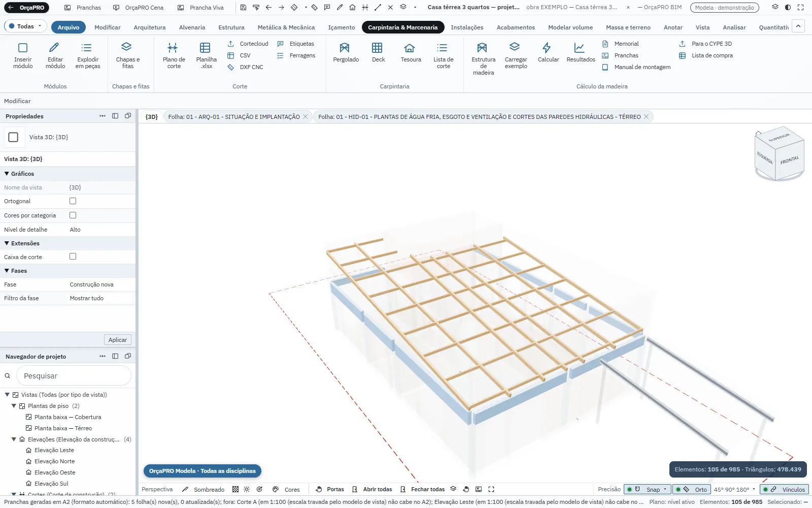The width and height of the screenshot is (812, 508).
Task: Check Cores por categoria
Action: point(73,215)
